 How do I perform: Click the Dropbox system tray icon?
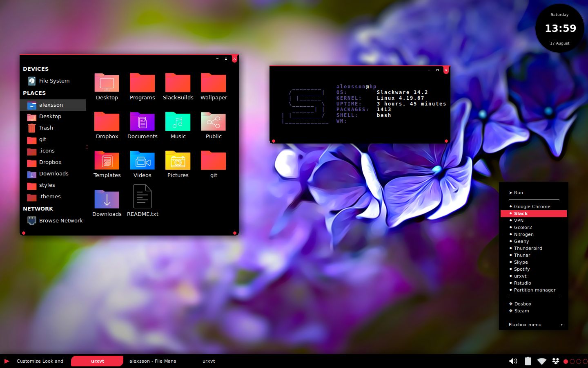555,361
